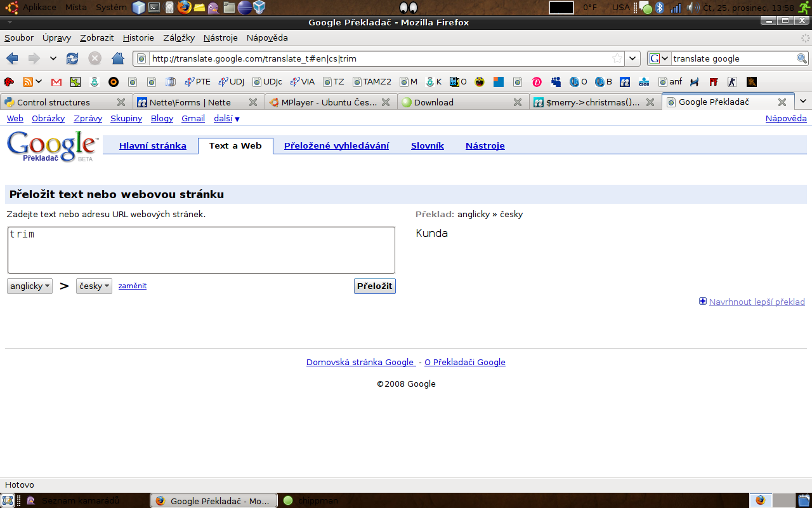This screenshot has width=812, height=508.
Task: Open the volume control tray icon
Action: 693,8
